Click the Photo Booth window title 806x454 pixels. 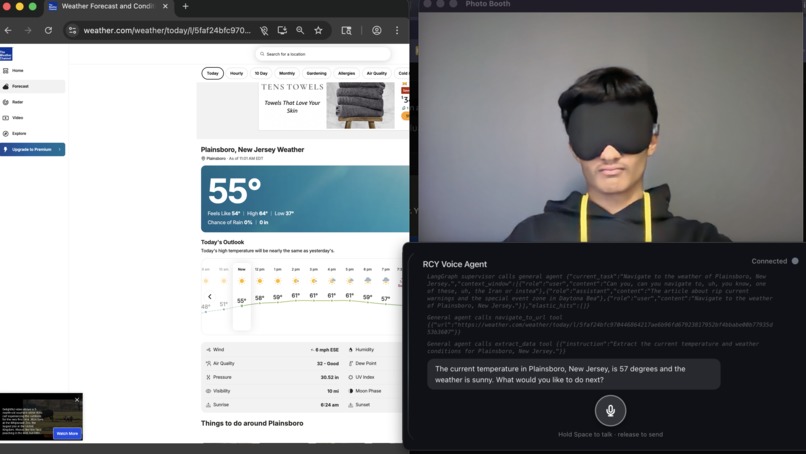pyautogui.click(x=488, y=4)
